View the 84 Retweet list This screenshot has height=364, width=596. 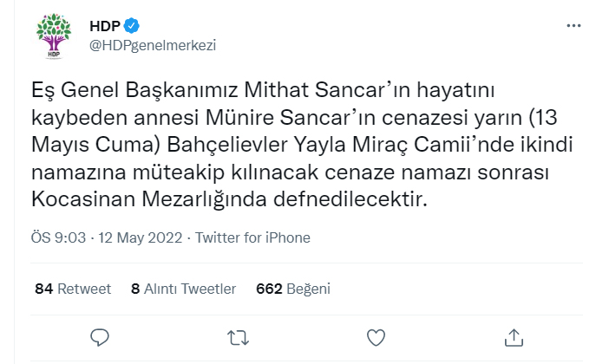(x=73, y=288)
